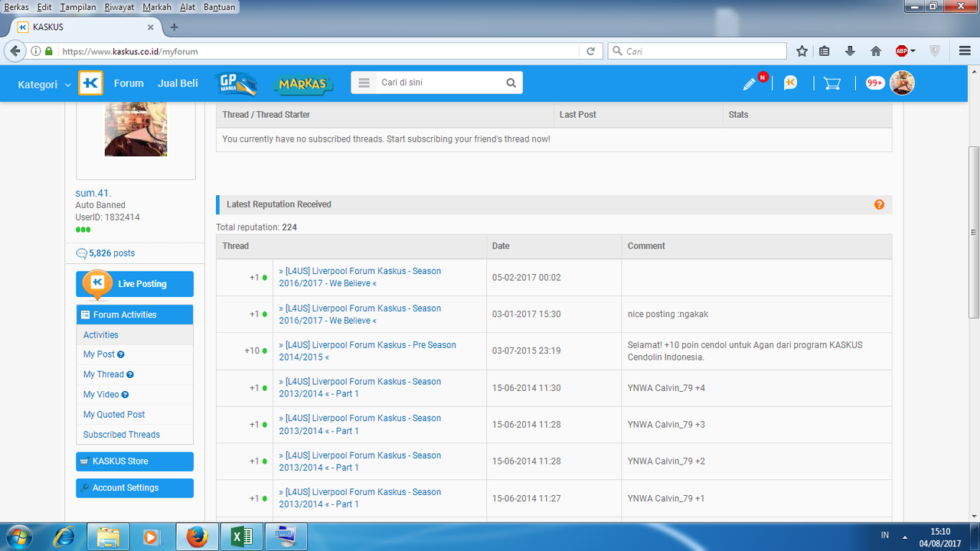Open the sum.41. username link
The height and width of the screenshot is (551, 980).
[93, 193]
